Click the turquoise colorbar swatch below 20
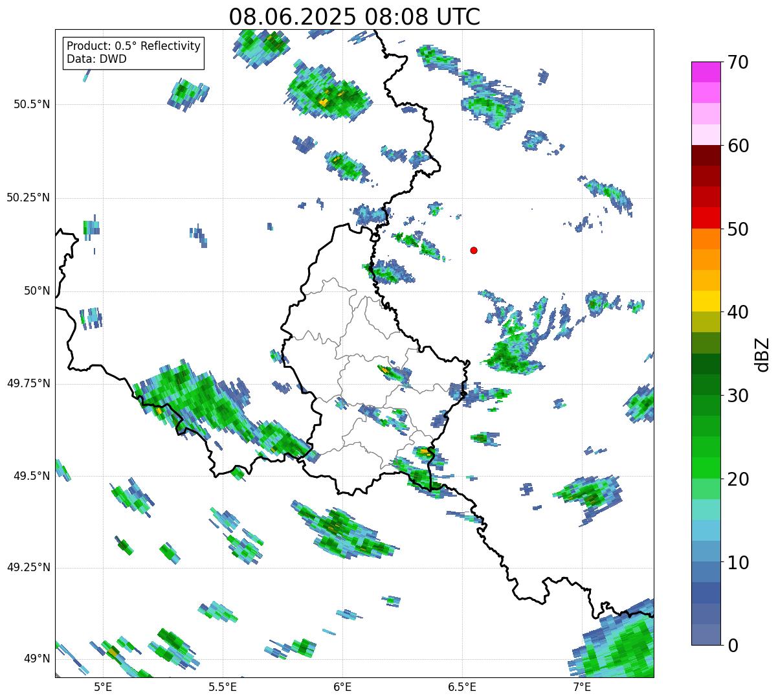778x700 pixels. tap(706, 510)
